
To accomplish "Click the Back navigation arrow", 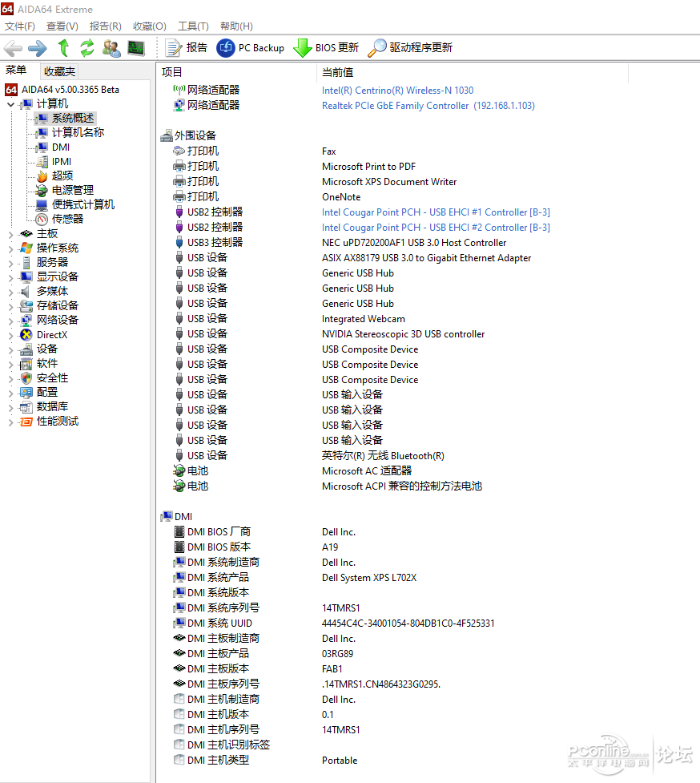I will pos(13,48).
